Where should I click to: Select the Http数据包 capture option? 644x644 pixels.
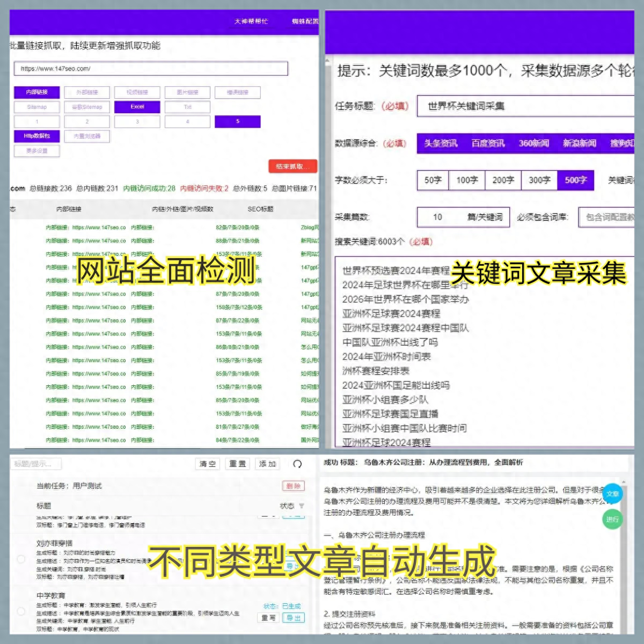36,136
